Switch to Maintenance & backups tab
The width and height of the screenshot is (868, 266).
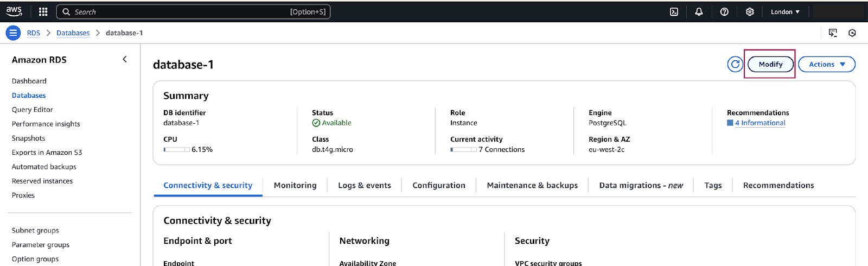click(x=532, y=186)
